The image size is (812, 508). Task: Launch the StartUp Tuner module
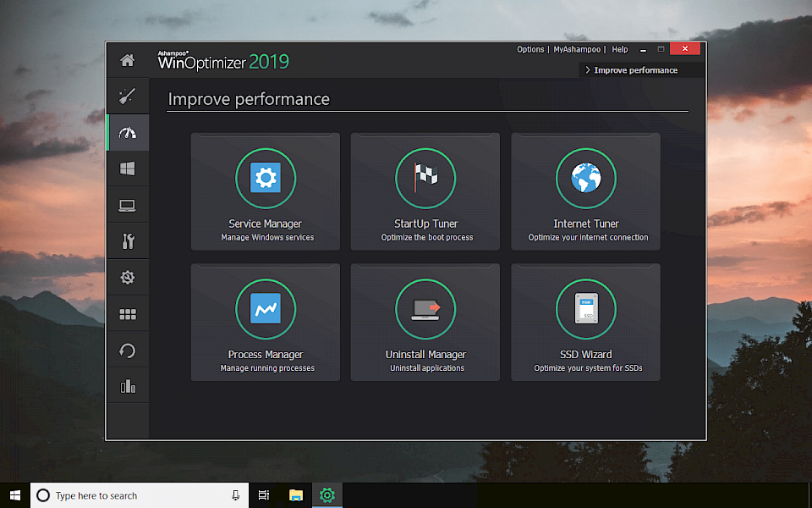[425, 192]
